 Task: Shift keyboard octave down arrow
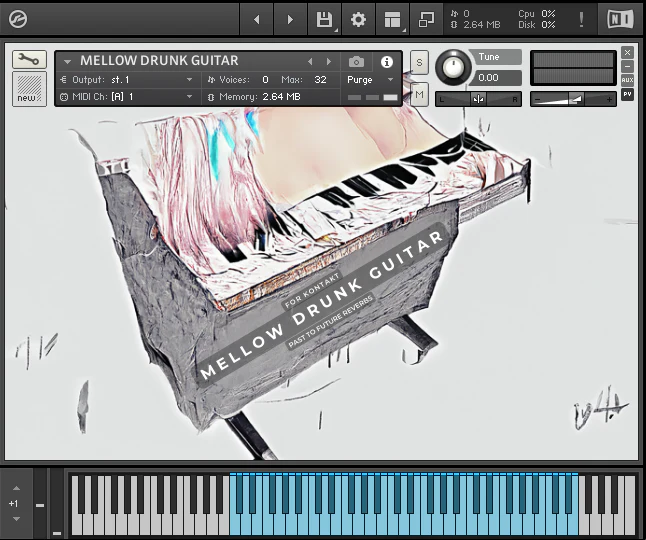16,519
